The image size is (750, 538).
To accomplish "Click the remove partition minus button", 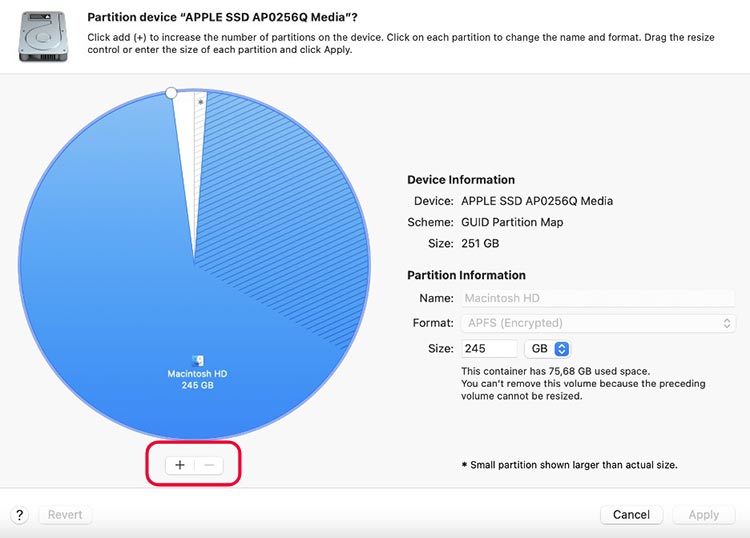I will tap(209, 465).
